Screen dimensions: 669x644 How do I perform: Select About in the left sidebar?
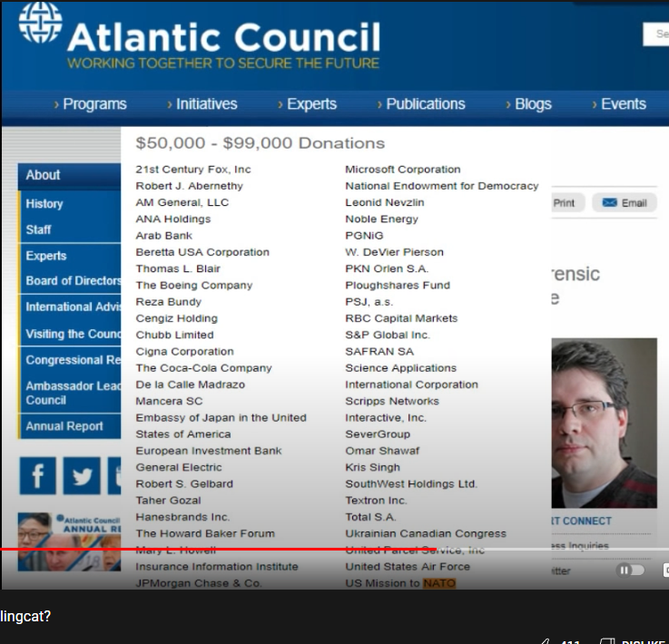coord(43,175)
